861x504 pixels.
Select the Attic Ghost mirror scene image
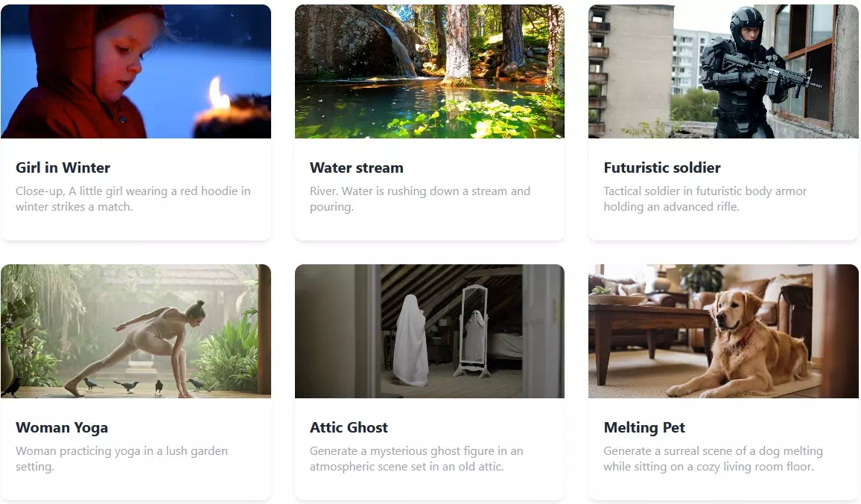point(430,331)
